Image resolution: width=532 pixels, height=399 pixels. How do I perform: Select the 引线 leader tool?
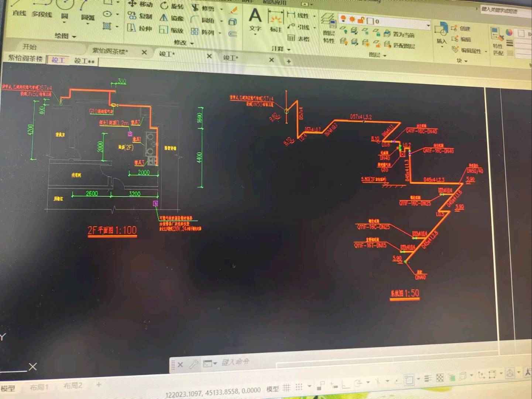click(298, 27)
